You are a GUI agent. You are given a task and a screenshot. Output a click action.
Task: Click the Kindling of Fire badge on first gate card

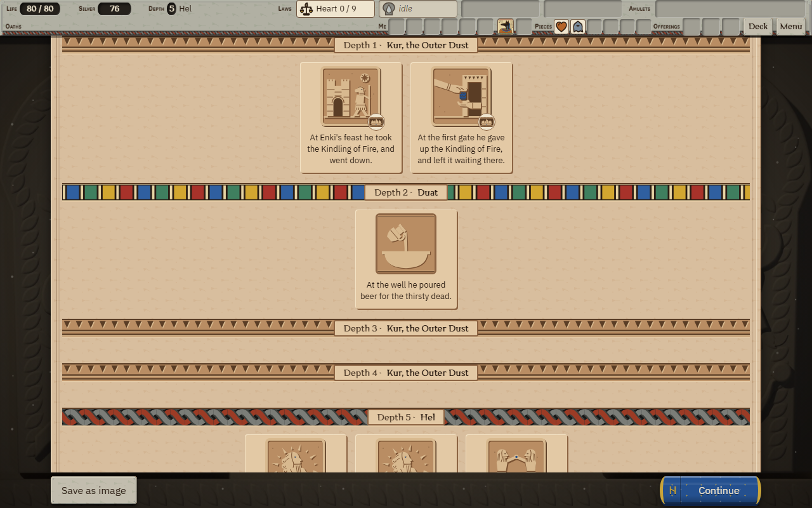click(x=487, y=122)
